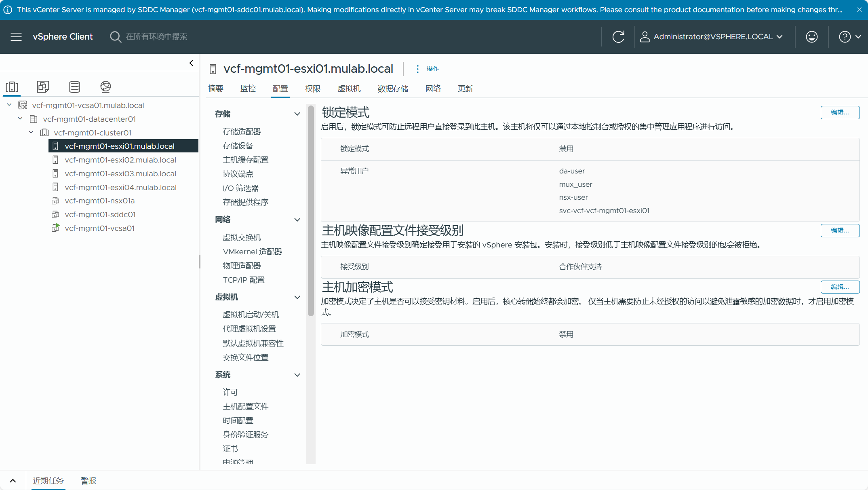Open 虚拟交换机 settings

[242, 237]
